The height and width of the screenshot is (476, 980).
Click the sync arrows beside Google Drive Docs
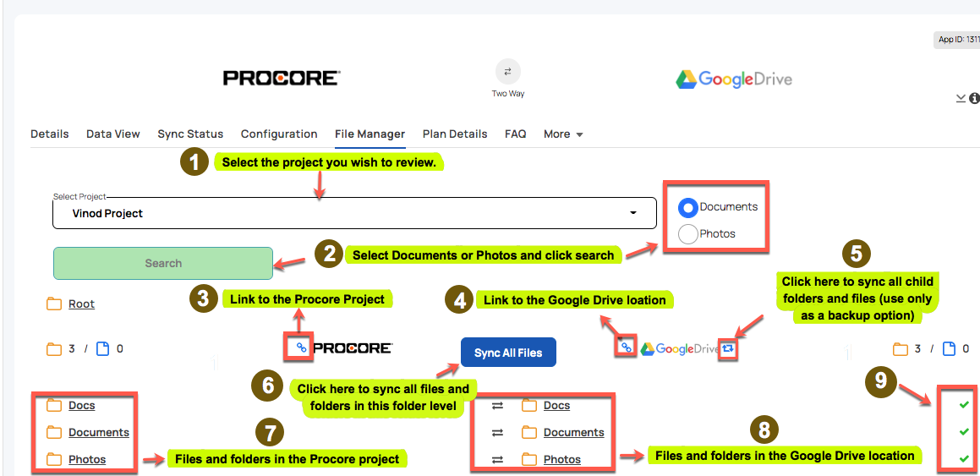[x=497, y=406]
